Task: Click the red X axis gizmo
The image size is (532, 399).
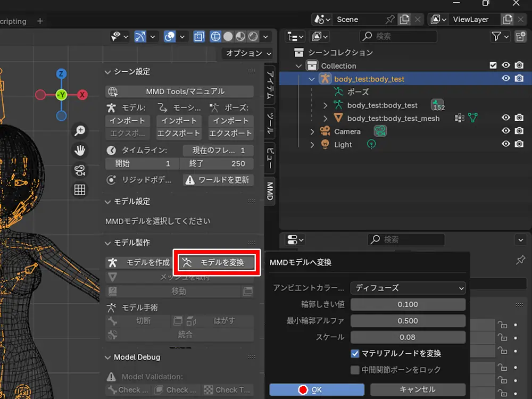Action: pyautogui.click(x=82, y=95)
